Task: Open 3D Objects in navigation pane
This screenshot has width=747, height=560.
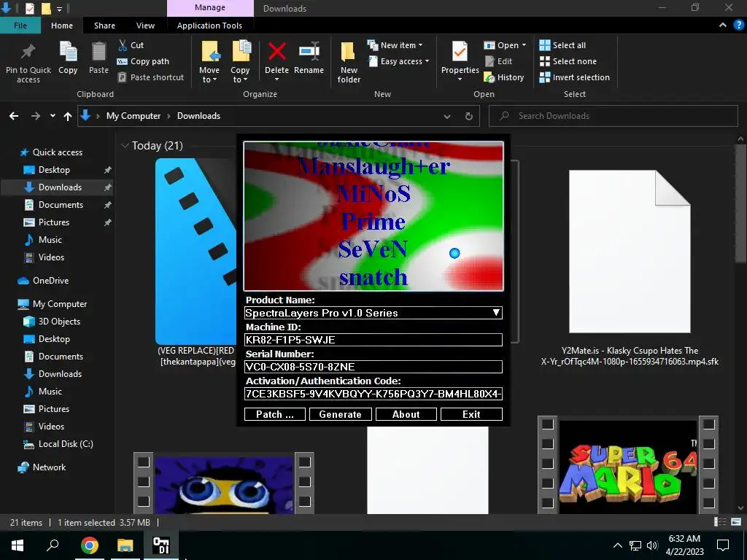Action: tap(59, 322)
